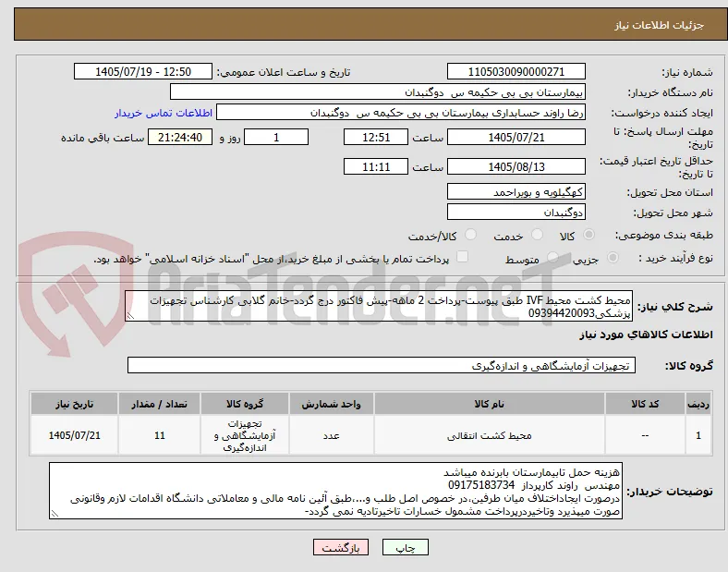Select the جزیی purchase type radio
The height and width of the screenshot is (572, 728).
tap(613, 258)
